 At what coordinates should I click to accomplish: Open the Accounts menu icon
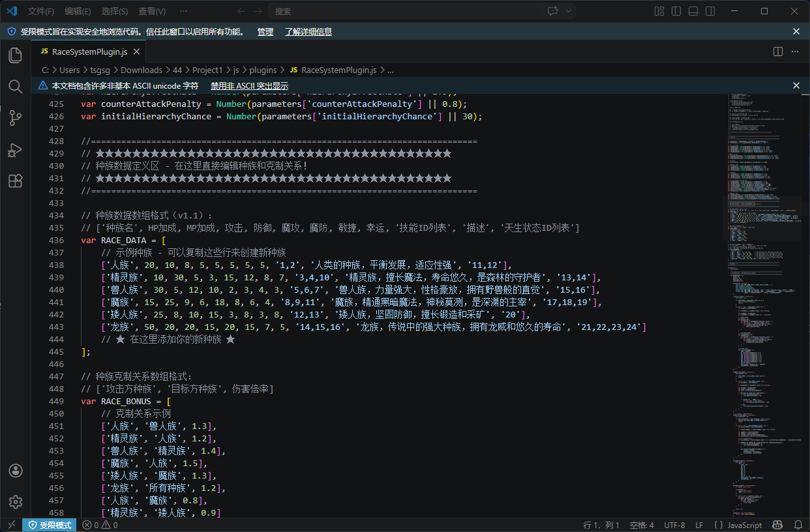pyautogui.click(x=16, y=471)
